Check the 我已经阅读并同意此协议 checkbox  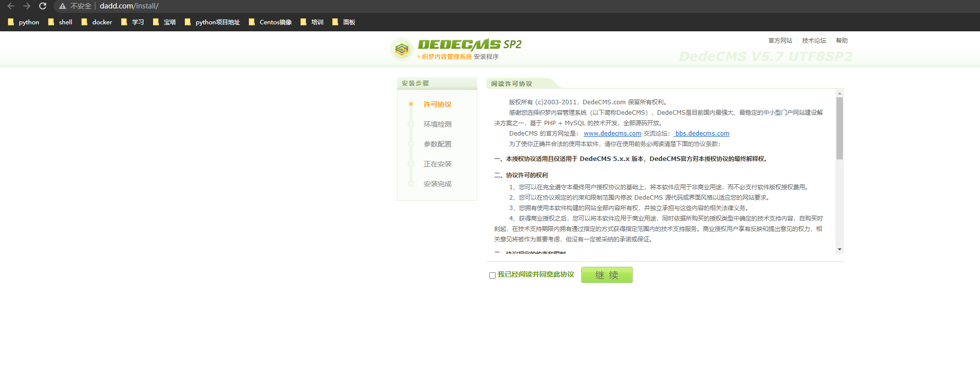[492, 275]
